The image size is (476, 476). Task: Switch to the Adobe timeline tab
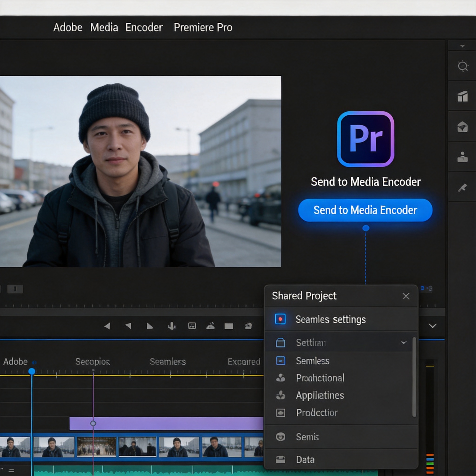click(x=15, y=362)
